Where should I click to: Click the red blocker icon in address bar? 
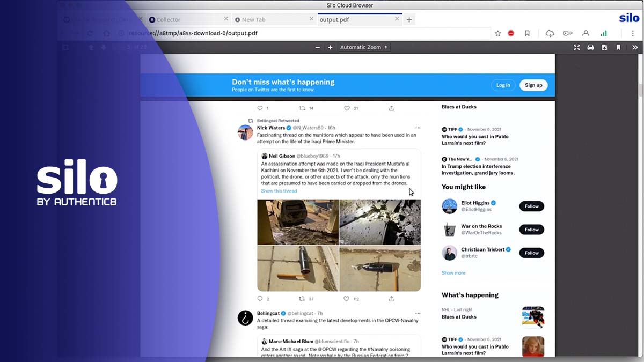[x=511, y=33]
